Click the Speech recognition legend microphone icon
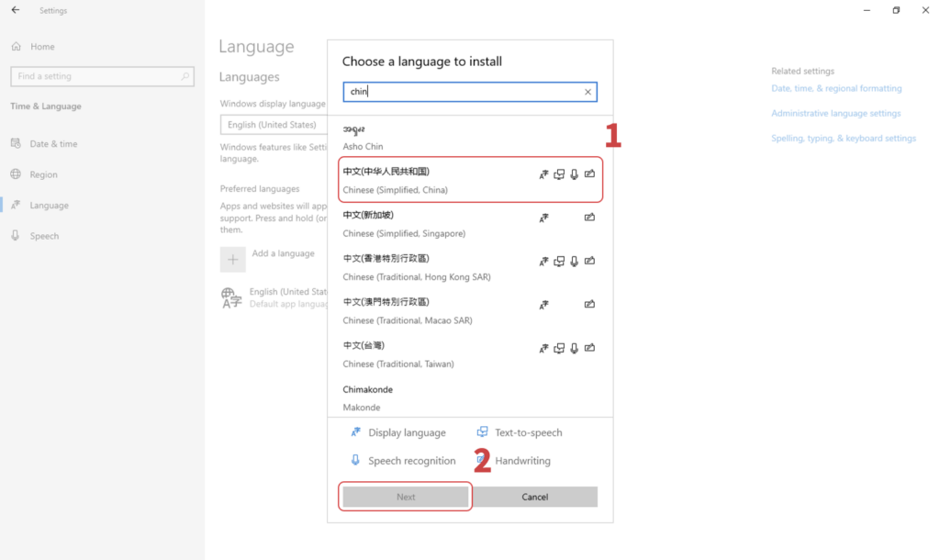Screen dimensions: 940x560 355,460
